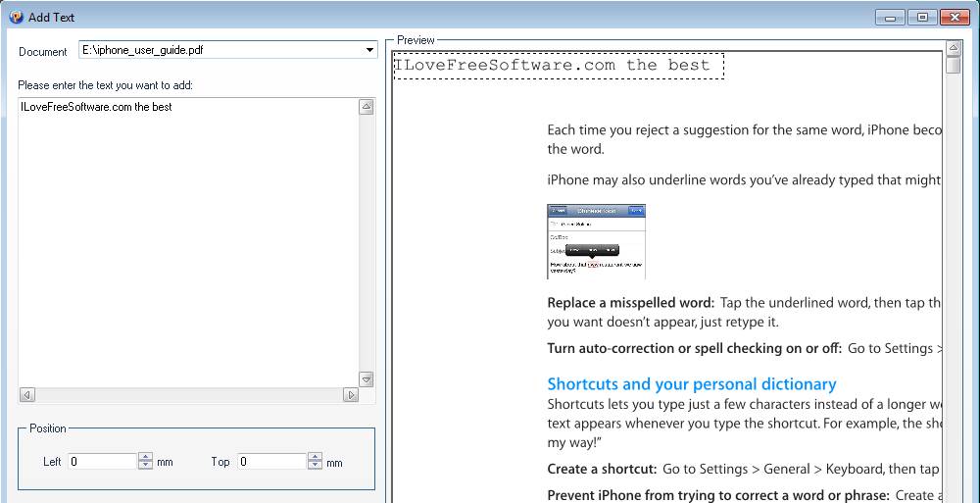Image resolution: width=980 pixels, height=503 pixels.
Task: Click the Left position input field
Action: 103,462
